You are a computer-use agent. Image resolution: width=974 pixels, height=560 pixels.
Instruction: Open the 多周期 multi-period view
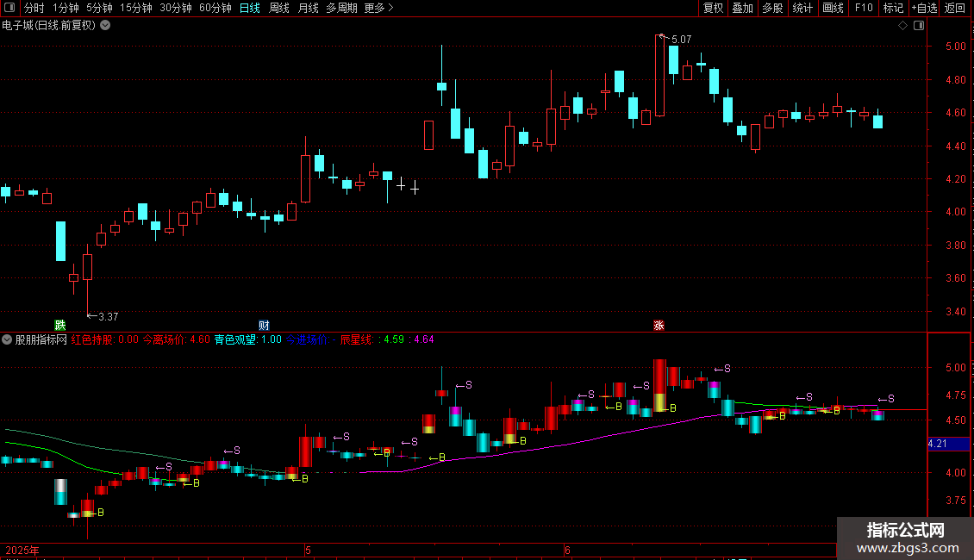coord(341,8)
